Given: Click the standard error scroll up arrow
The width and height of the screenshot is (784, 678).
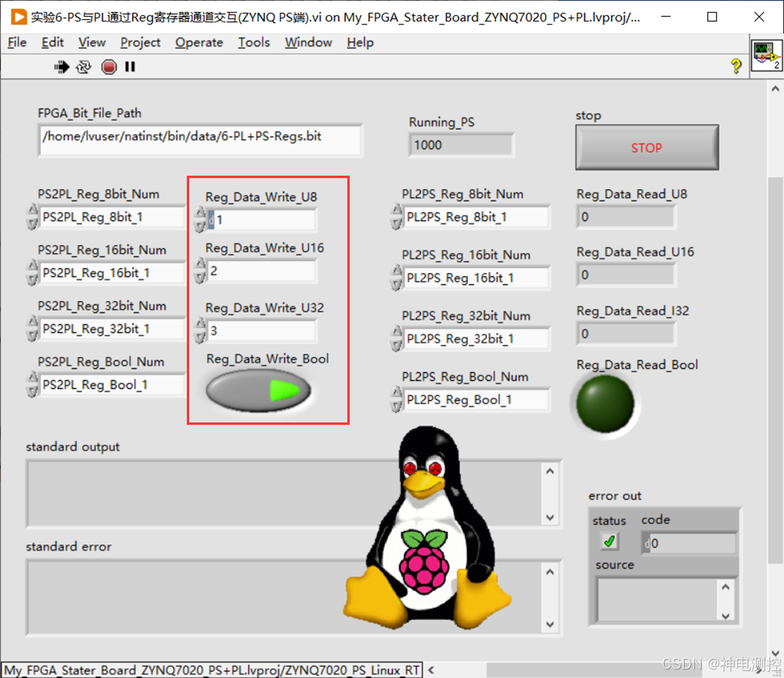Looking at the screenshot, I should [550, 572].
